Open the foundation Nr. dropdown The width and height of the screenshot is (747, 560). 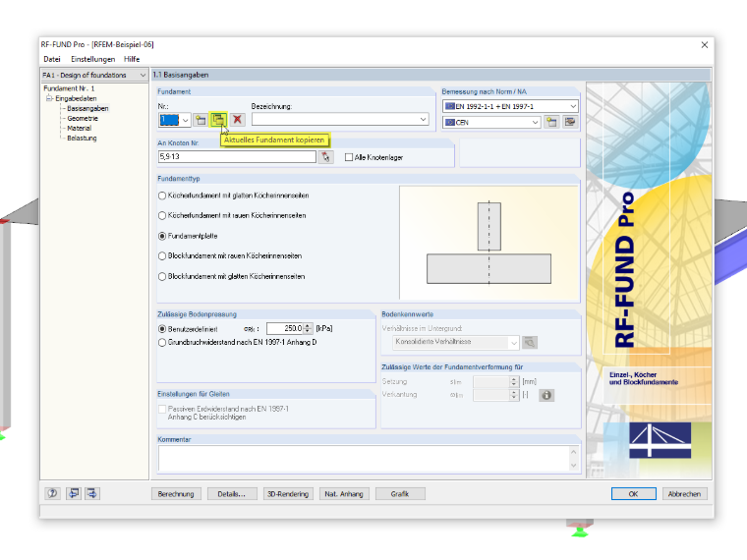186,120
